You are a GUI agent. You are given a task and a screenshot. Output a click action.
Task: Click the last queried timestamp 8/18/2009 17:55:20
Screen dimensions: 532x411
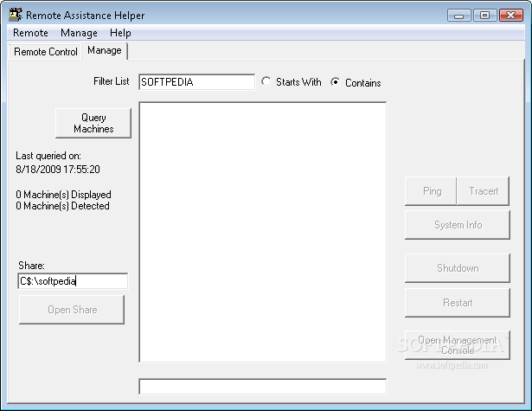pyautogui.click(x=58, y=170)
